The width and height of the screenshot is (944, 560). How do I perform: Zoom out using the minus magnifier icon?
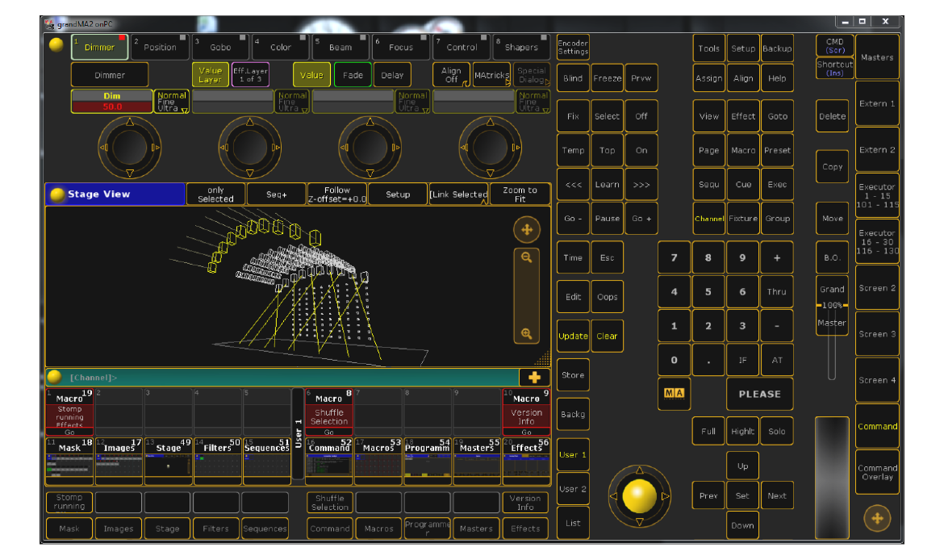[x=527, y=257]
